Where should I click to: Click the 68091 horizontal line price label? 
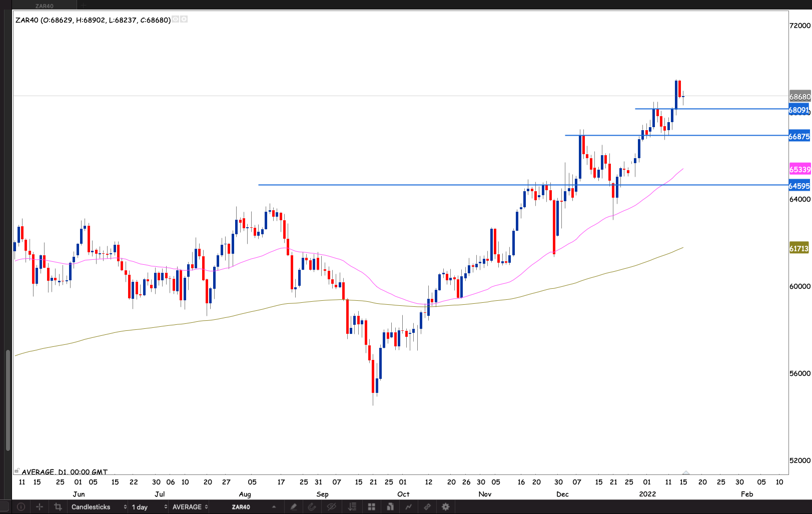coord(799,110)
